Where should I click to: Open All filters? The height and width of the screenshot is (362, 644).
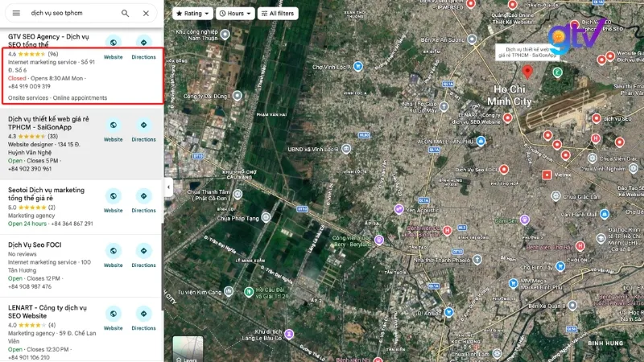[x=278, y=14]
